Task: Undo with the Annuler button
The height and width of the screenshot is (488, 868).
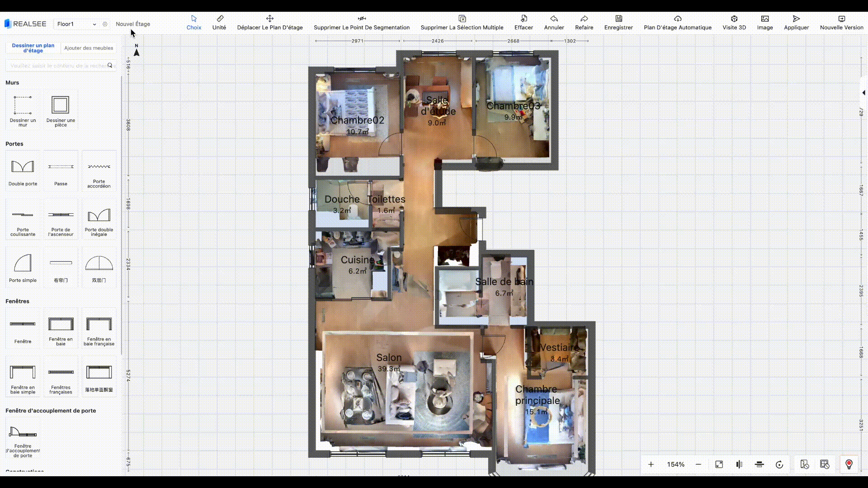Action: pyautogui.click(x=554, y=22)
